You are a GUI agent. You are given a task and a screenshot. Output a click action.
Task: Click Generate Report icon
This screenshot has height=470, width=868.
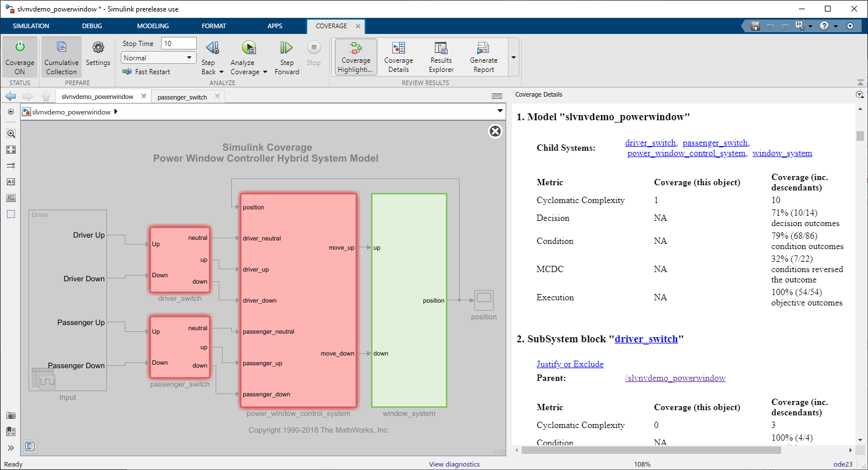click(483, 57)
